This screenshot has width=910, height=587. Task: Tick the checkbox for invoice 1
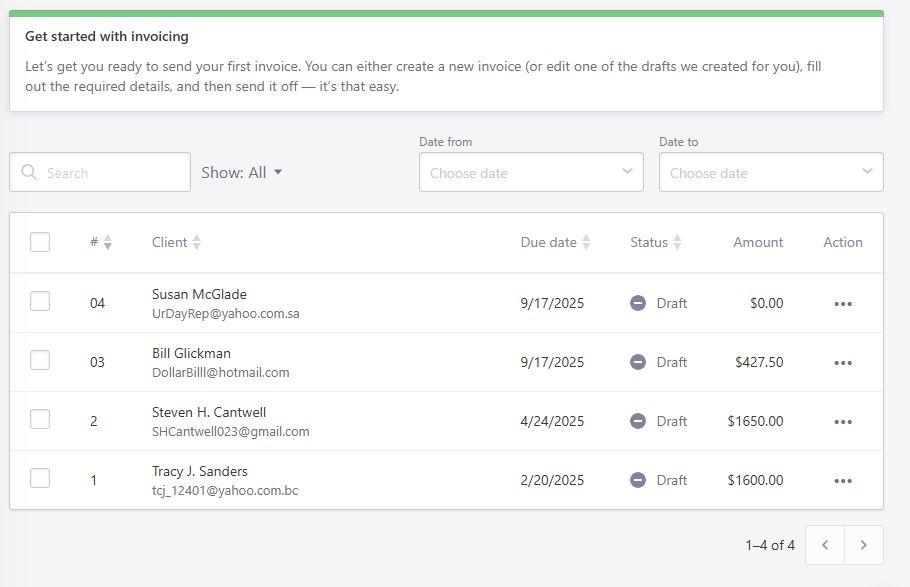[40, 479]
